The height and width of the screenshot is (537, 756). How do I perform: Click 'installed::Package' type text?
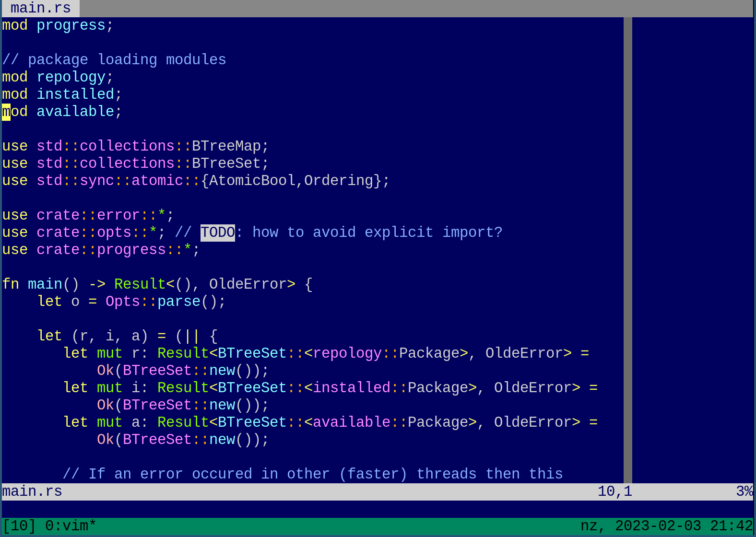(x=390, y=388)
